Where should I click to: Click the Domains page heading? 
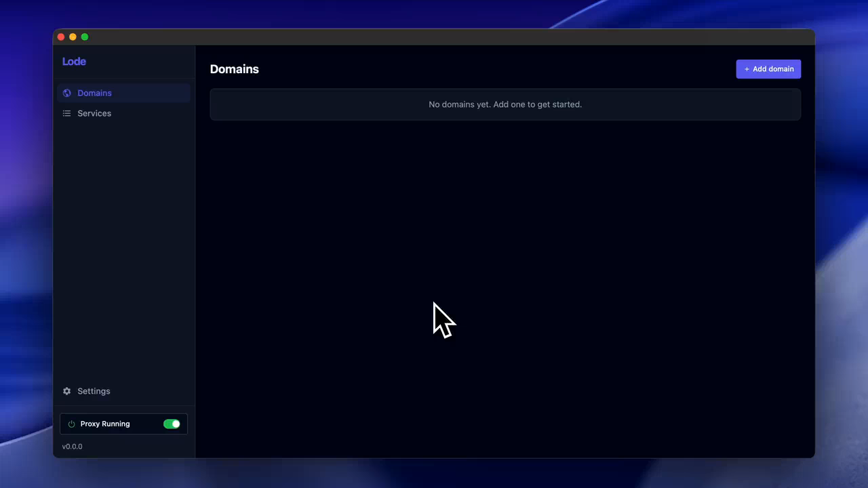pyautogui.click(x=234, y=68)
